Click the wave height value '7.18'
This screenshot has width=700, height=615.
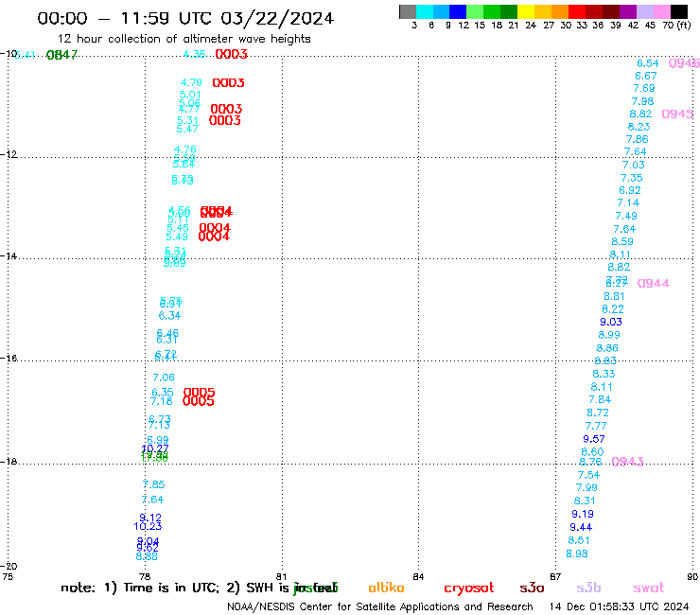click(x=161, y=401)
